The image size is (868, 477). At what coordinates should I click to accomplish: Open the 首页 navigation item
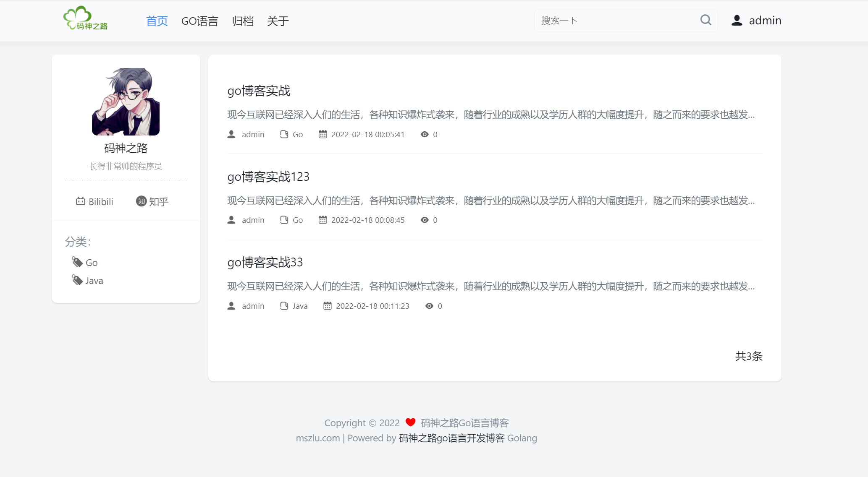pos(157,21)
